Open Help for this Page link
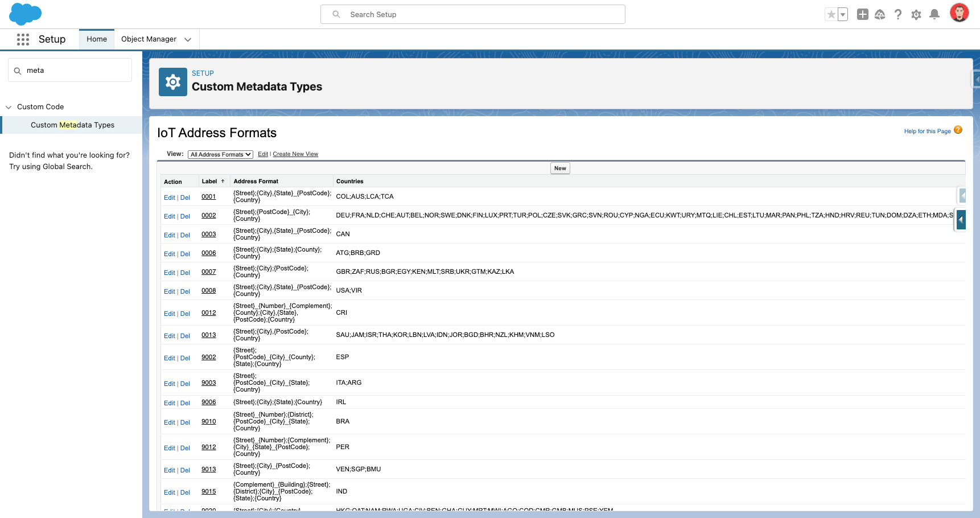This screenshot has height=518, width=980. 927,131
